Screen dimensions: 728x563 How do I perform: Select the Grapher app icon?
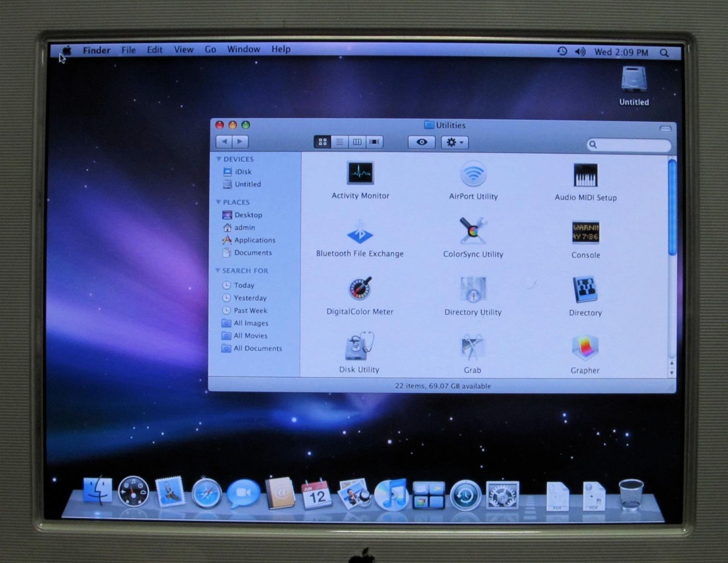[x=585, y=348]
